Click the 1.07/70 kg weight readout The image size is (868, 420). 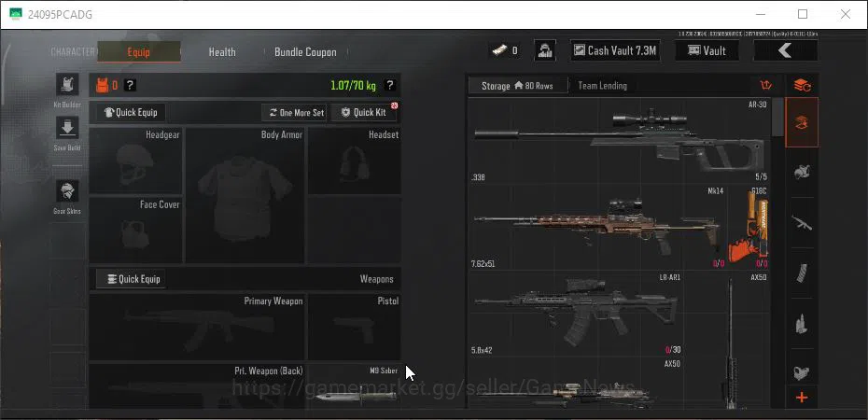(353, 85)
